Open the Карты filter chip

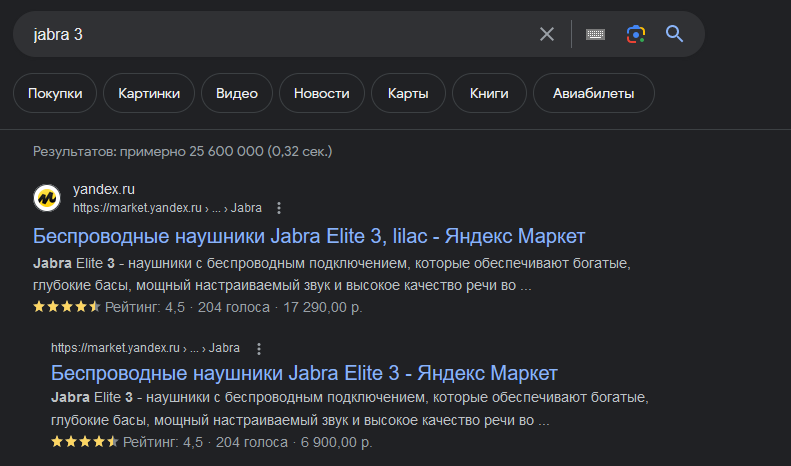click(408, 94)
